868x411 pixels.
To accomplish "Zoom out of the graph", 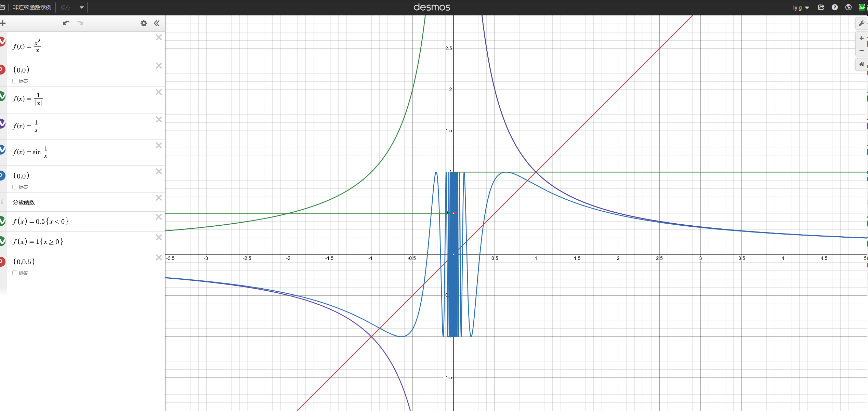I will click(862, 51).
